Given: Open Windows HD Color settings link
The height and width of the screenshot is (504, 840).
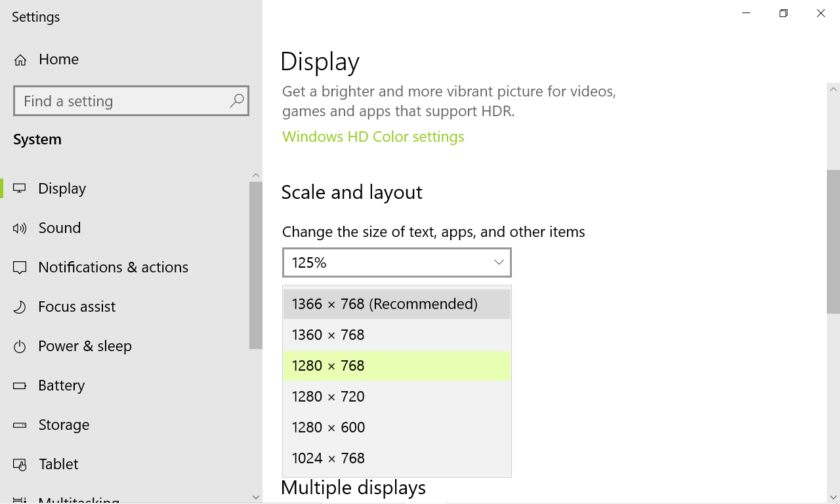Looking at the screenshot, I should coord(373,136).
